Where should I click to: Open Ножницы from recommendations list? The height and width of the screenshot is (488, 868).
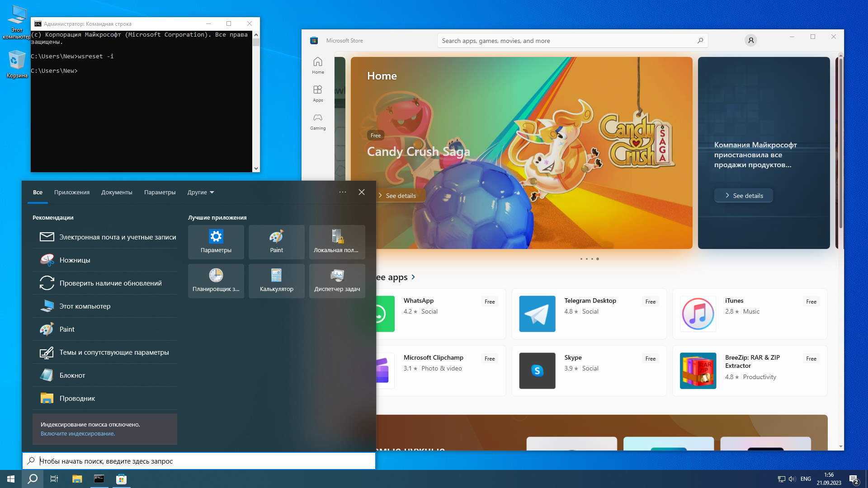point(75,260)
